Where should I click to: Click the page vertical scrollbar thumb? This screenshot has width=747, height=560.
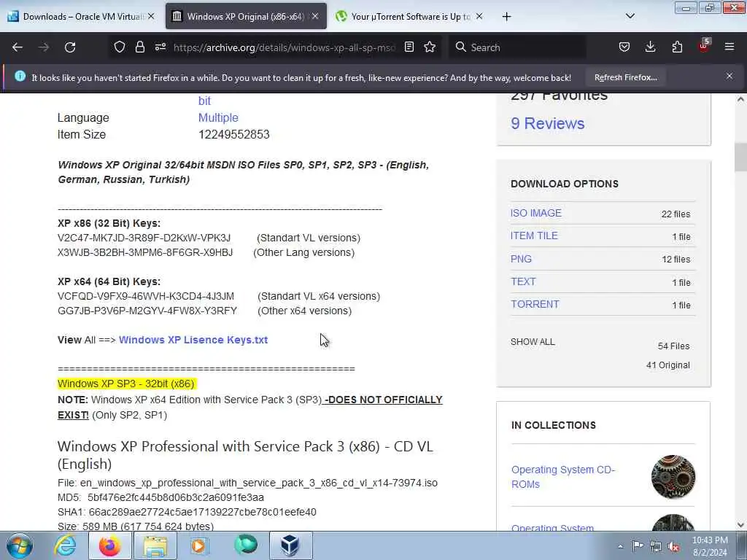click(740, 157)
